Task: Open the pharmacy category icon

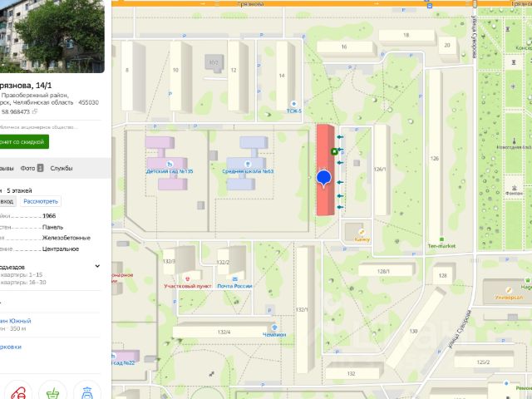Action: pyautogui.click(x=18, y=393)
